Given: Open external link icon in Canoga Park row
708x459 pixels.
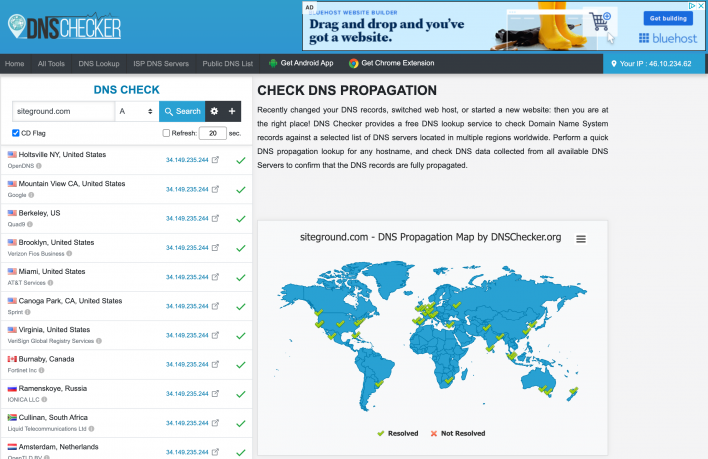Looking at the screenshot, I should (x=215, y=306).
